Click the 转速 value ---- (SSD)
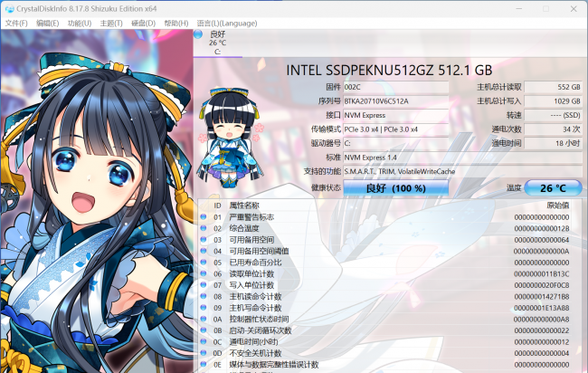The height and width of the screenshot is (373, 588). [553, 115]
